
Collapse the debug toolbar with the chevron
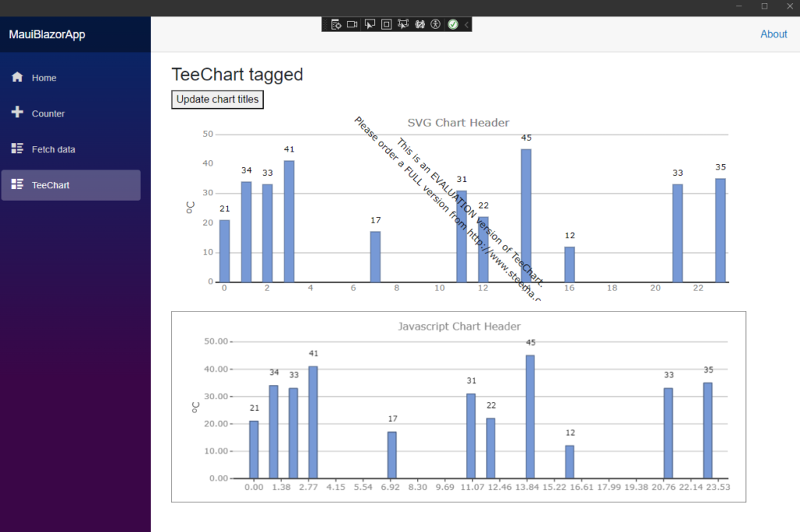click(x=16, y=184)
